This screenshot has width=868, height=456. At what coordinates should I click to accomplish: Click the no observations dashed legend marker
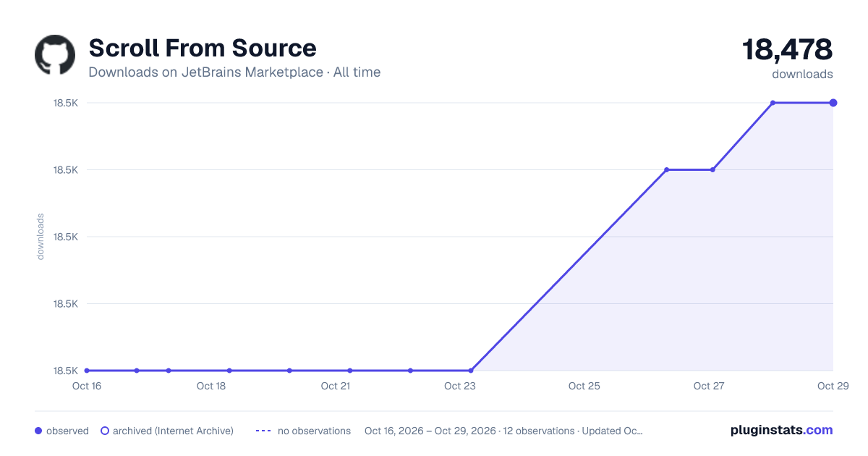[x=263, y=431]
